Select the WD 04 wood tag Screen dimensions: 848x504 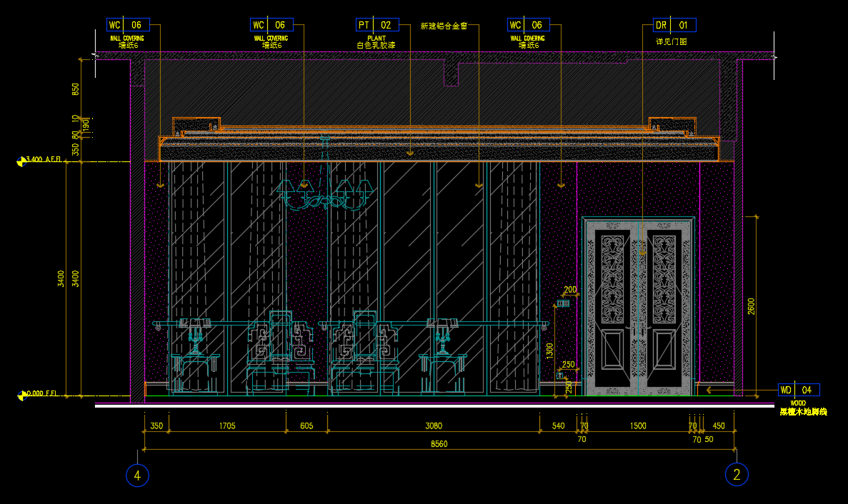point(799,390)
